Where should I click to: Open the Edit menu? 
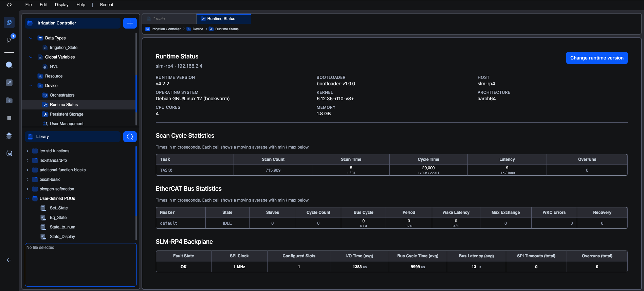point(43,5)
